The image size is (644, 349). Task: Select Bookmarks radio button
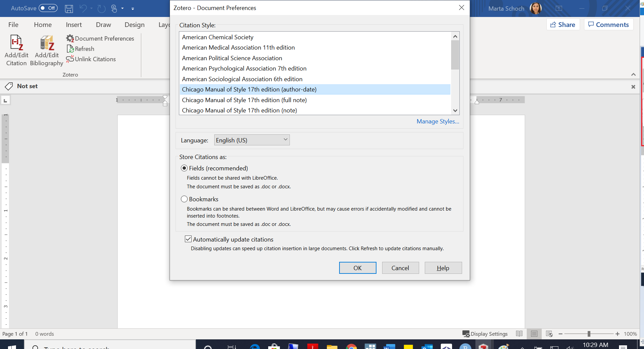184,199
